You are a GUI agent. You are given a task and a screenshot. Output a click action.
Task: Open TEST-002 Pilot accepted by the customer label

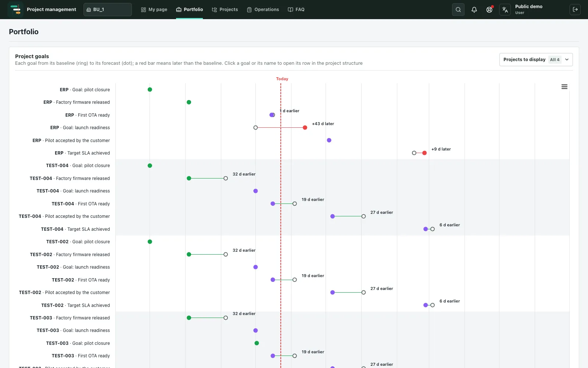pyautogui.click(x=64, y=293)
